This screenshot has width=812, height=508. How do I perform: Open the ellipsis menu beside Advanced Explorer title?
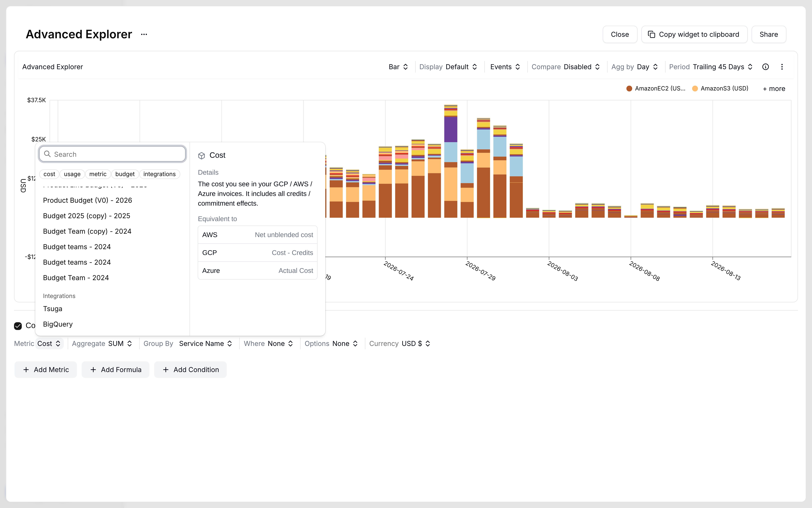tap(144, 34)
